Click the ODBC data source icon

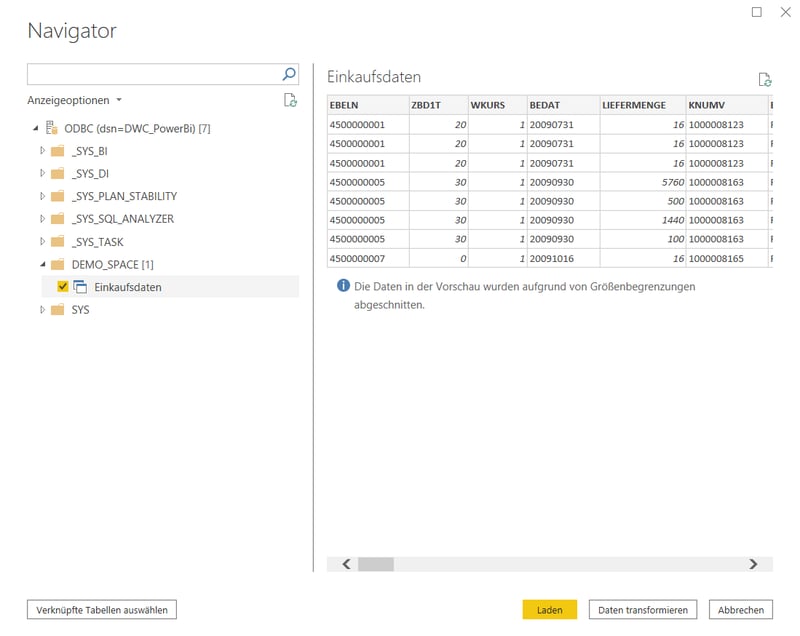tap(52, 128)
